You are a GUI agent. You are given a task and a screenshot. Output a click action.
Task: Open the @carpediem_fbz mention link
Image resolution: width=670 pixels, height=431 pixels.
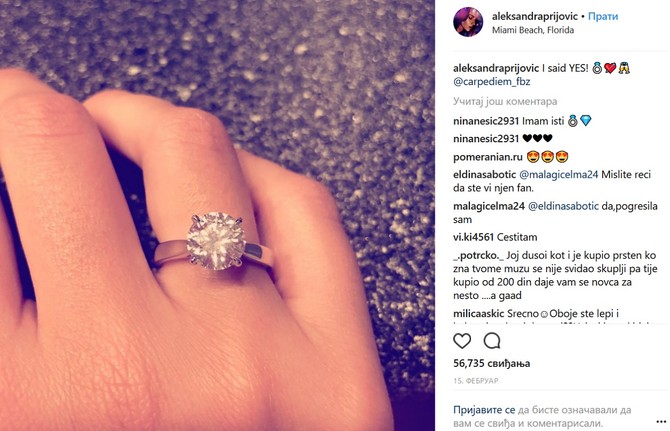pyautogui.click(x=492, y=82)
